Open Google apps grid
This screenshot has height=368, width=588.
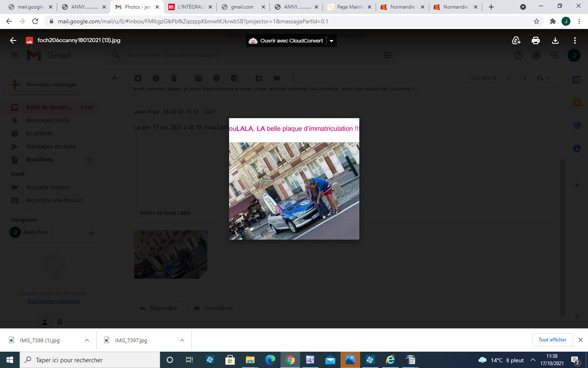coord(555,55)
